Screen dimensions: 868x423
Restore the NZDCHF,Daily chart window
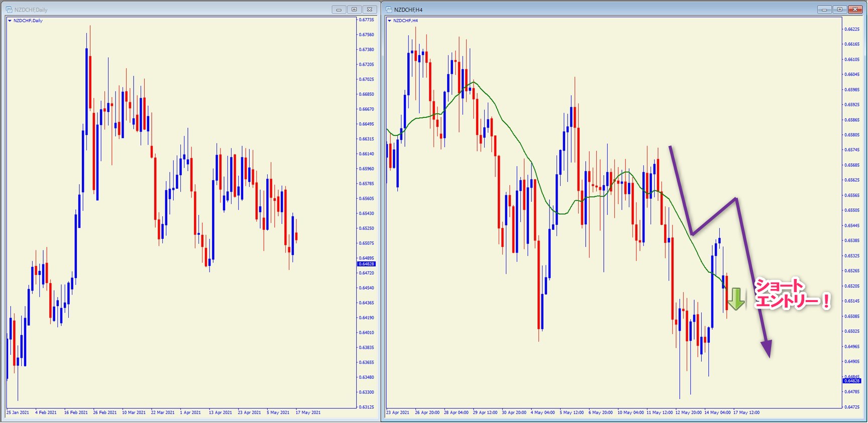[354, 10]
